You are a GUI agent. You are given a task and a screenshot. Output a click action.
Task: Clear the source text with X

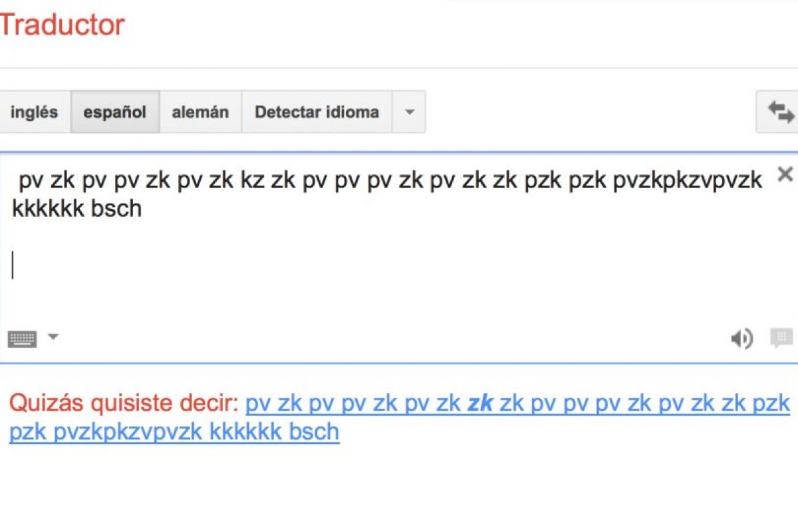(785, 175)
